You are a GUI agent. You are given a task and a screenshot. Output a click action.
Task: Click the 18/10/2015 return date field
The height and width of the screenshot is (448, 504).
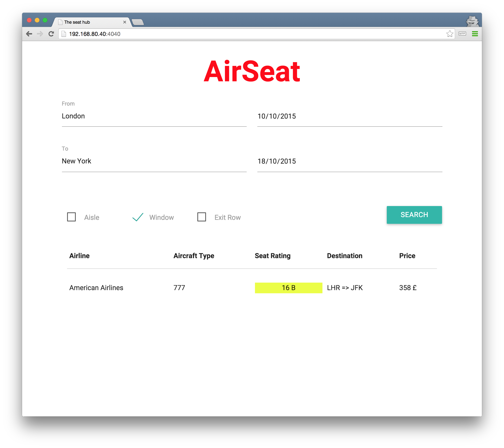click(349, 161)
